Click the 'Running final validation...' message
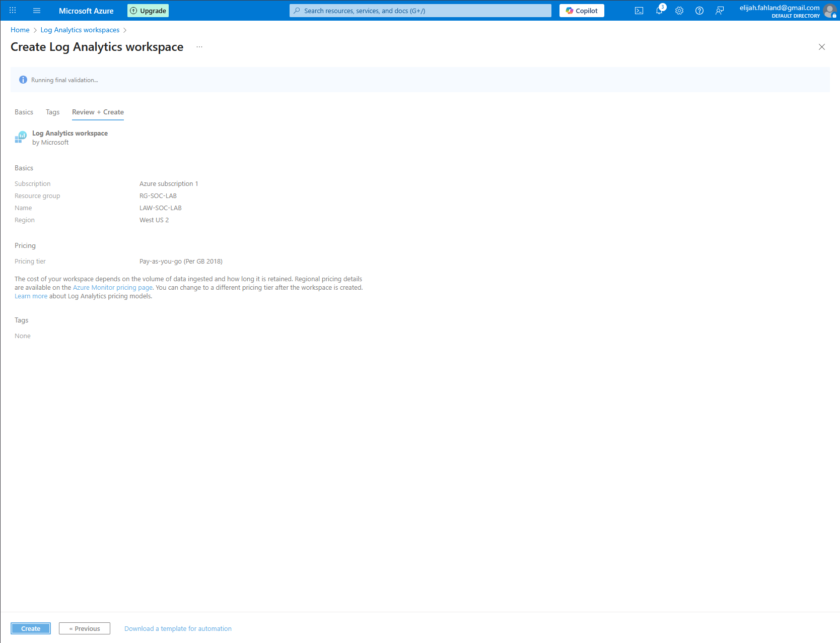Screen dimensions: 840x643 pyautogui.click(x=64, y=80)
